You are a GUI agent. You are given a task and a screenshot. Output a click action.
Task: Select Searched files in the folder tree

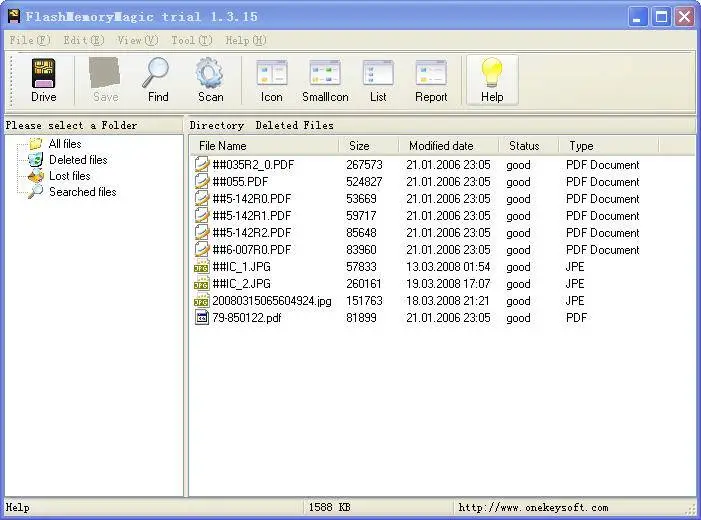tap(83, 192)
